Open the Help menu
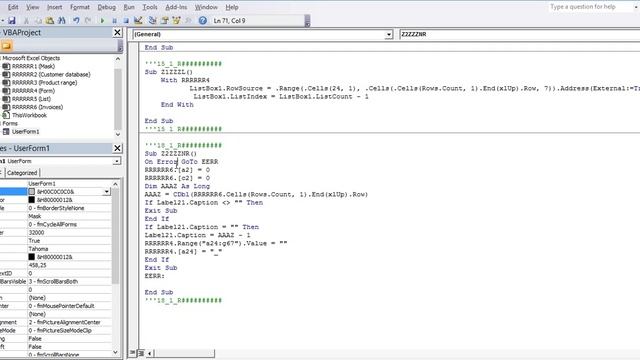This screenshot has height=360, width=640. click(x=232, y=7)
